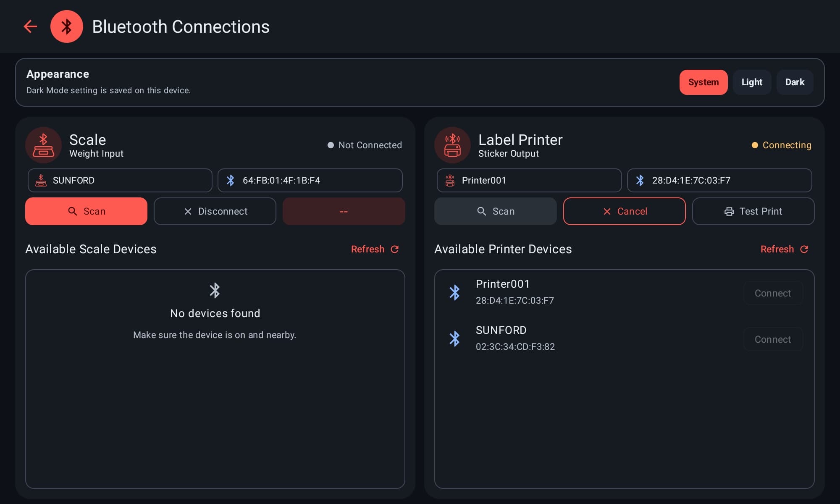840x504 pixels.
Task: Click Bluetooth icon of SUNFORD list row
Action: 454,339
